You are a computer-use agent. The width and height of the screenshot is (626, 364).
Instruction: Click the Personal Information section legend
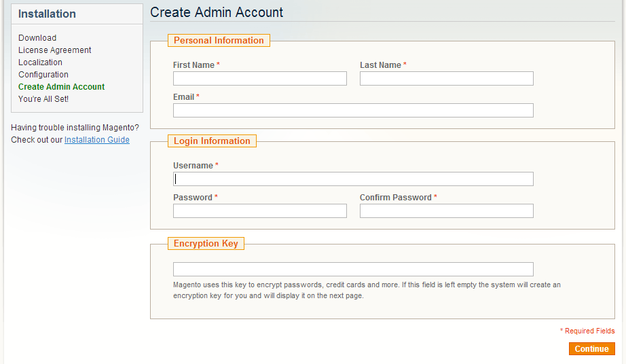coord(219,41)
